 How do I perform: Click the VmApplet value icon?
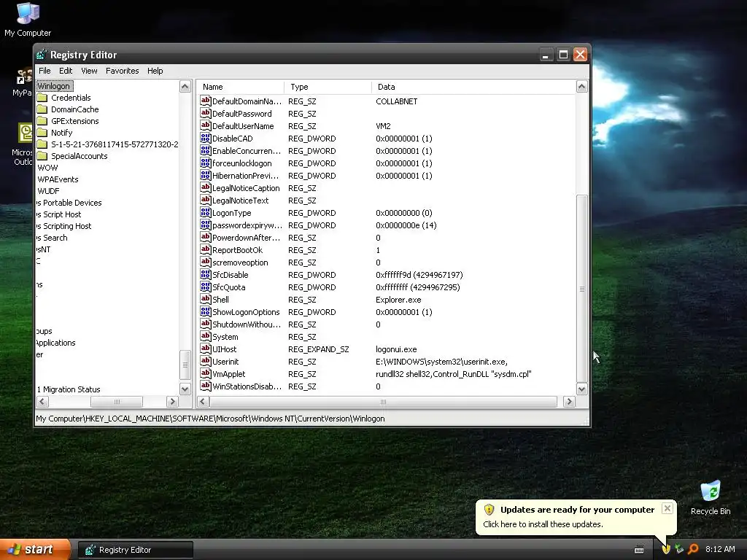(205, 373)
